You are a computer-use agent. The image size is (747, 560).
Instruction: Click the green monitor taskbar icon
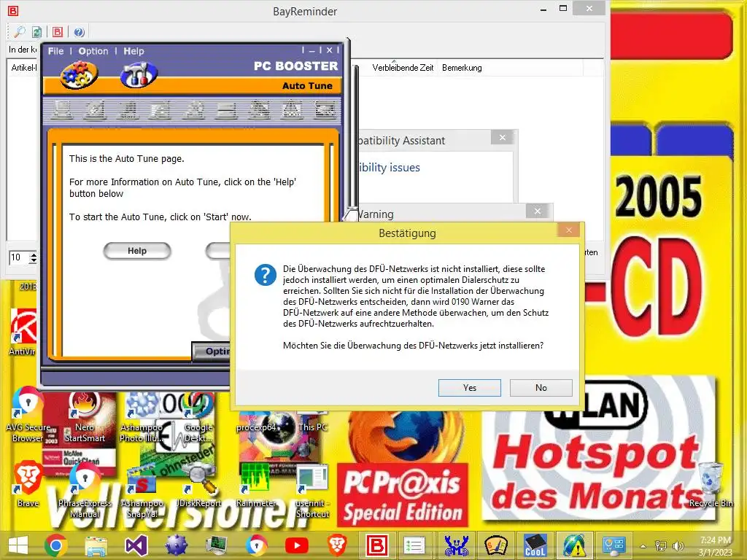(x=216, y=545)
